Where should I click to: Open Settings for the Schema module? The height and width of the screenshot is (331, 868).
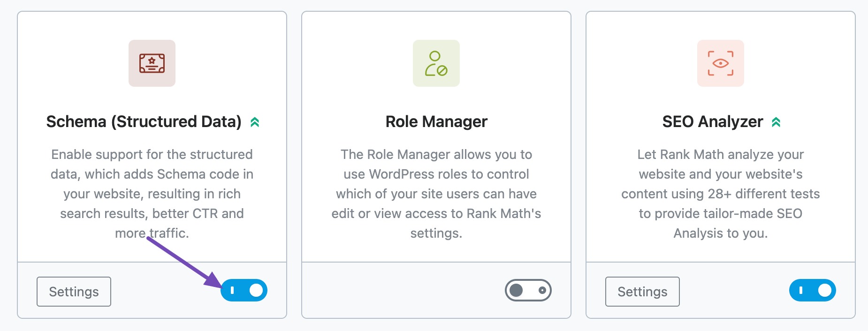73,291
